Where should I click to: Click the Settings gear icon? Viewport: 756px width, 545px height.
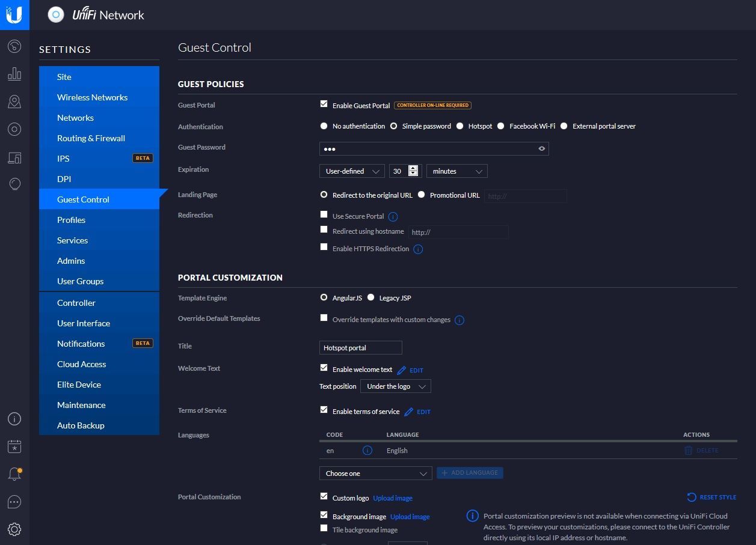click(x=14, y=529)
